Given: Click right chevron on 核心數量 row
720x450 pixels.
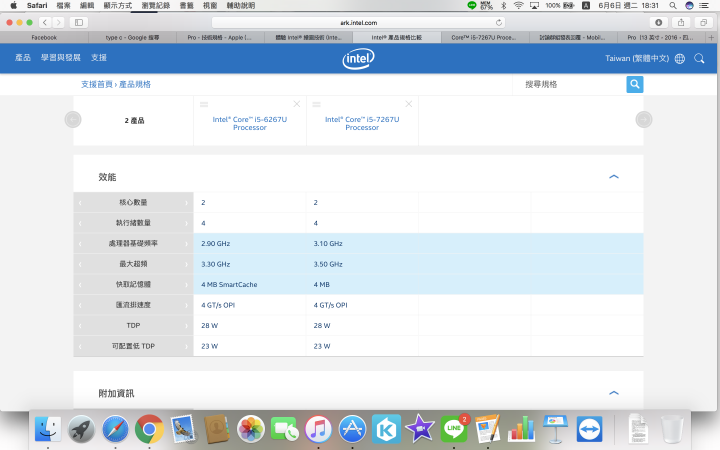Looking at the screenshot, I should (186, 202).
